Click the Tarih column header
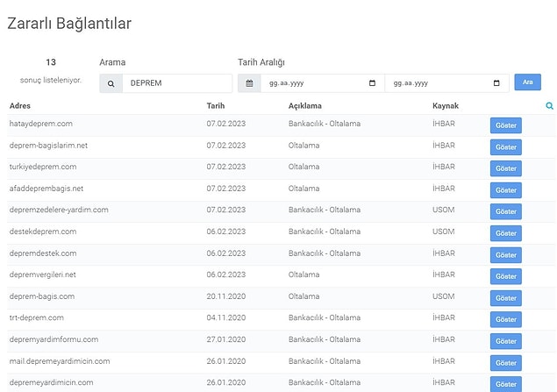The image size is (557, 392). pos(216,106)
